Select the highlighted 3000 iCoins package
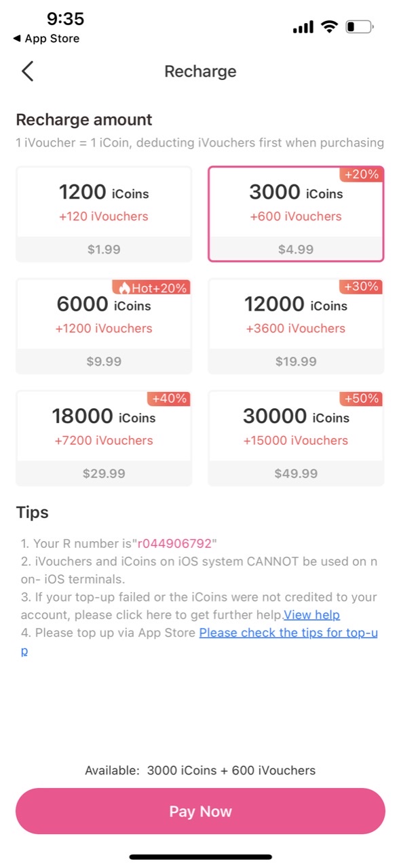 point(296,214)
